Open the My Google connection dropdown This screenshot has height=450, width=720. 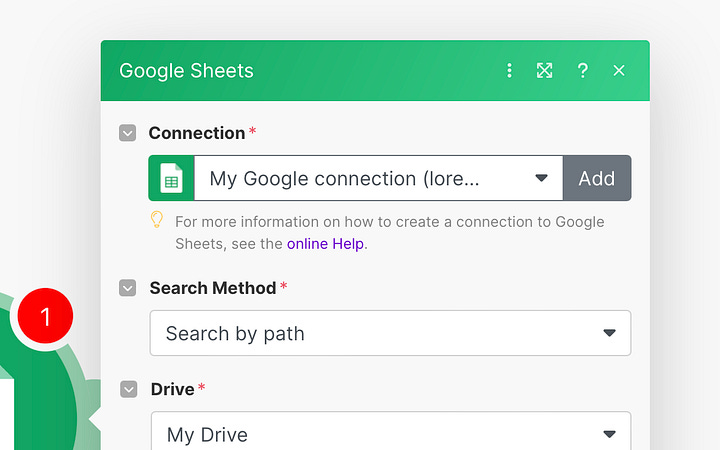pos(379,178)
